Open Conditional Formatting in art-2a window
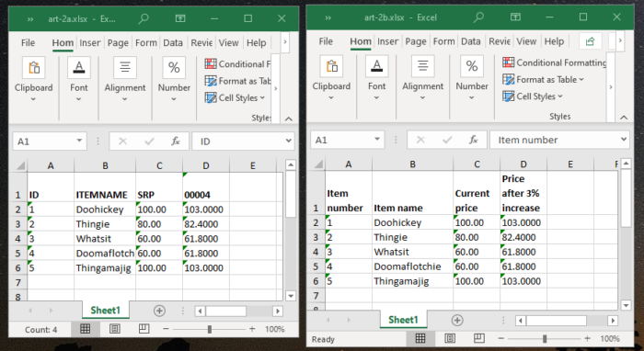This screenshot has width=644, height=351. (x=237, y=64)
